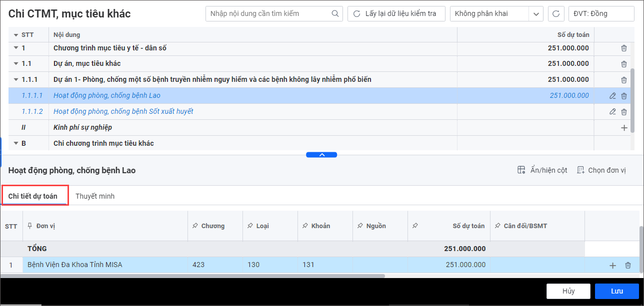Collapse the upper panel with the blue chevron
The image size is (644, 306).
321,155
